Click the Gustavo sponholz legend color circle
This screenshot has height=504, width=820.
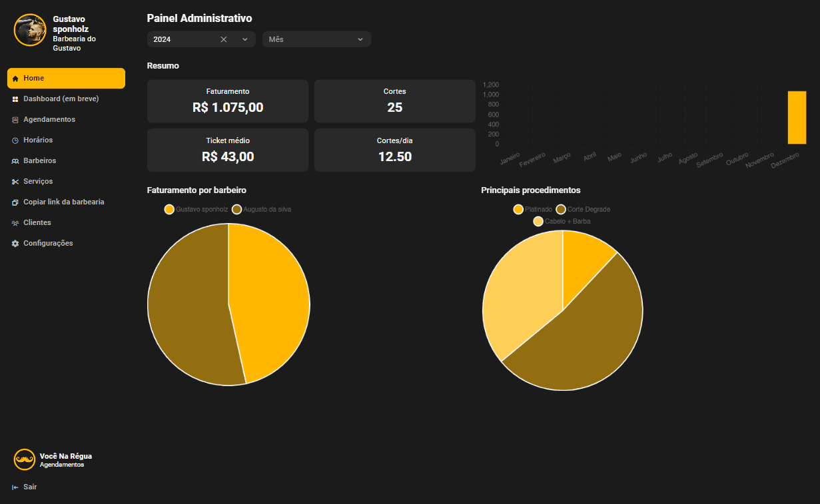coord(169,209)
